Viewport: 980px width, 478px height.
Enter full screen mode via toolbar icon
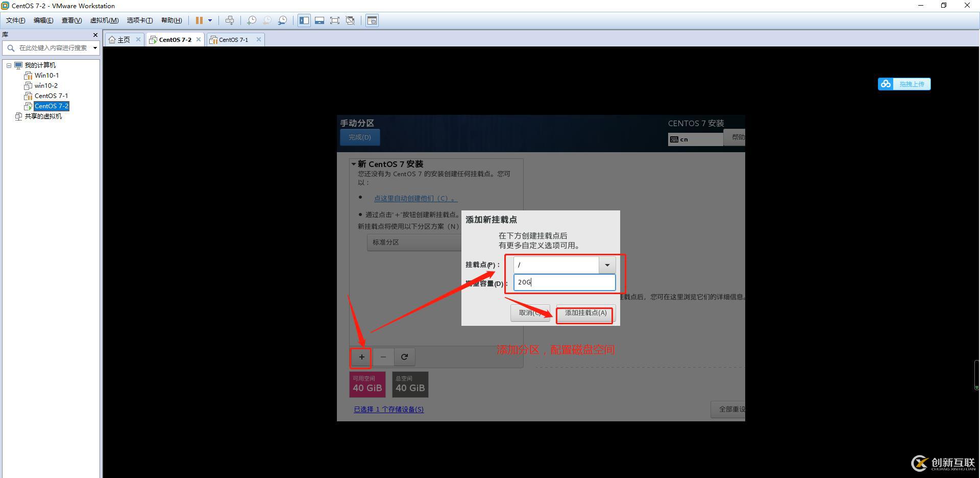coord(335,20)
